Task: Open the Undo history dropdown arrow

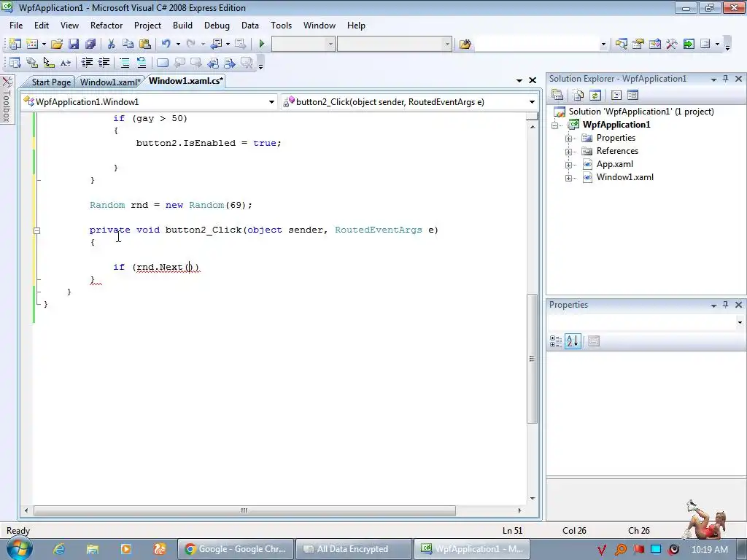Action: coord(178,44)
